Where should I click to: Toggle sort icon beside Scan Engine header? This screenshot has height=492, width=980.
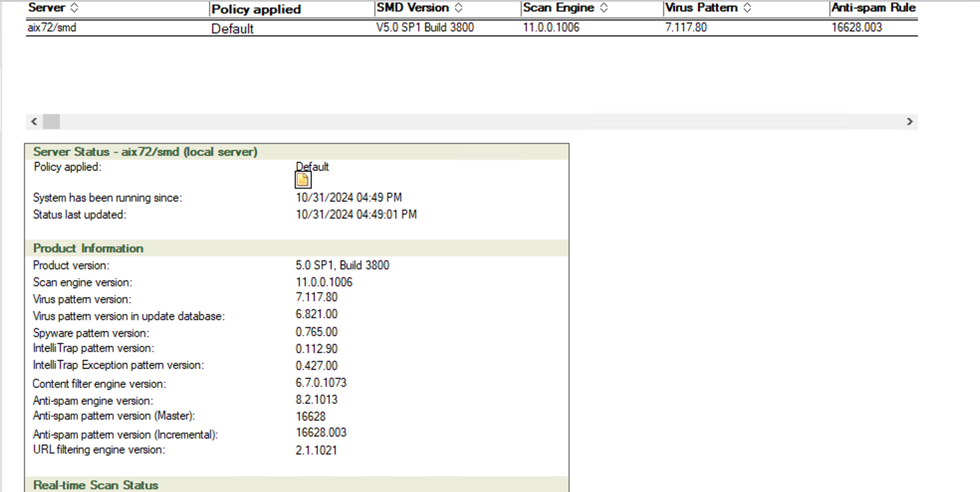coord(604,8)
